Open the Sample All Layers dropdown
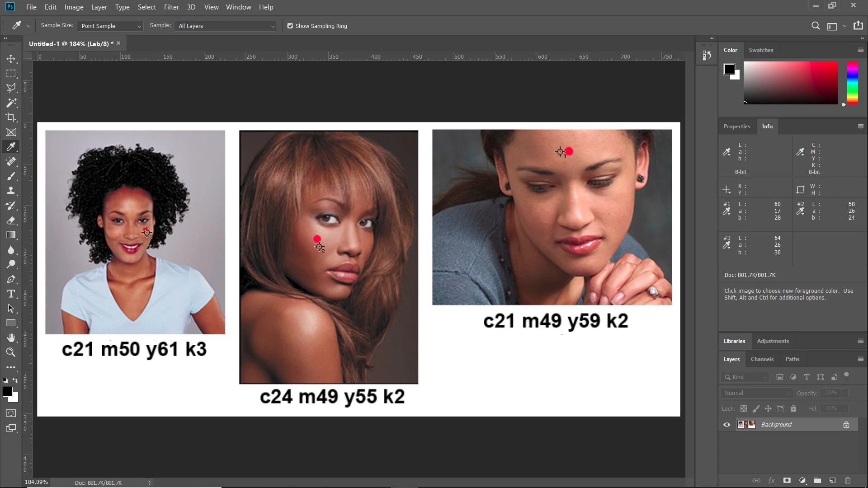Screen dimensions: 868x488 226,26
